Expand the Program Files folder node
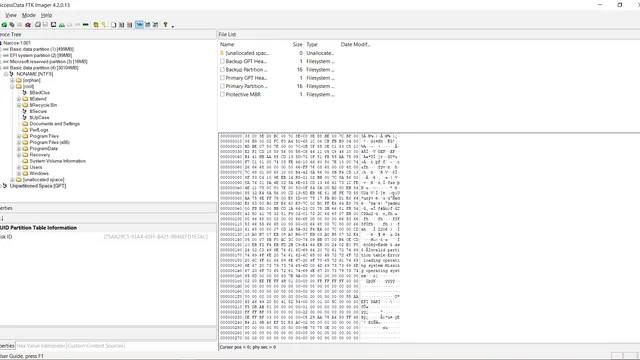The image size is (640, 360). pyautogui.click(x=19, y=136)
